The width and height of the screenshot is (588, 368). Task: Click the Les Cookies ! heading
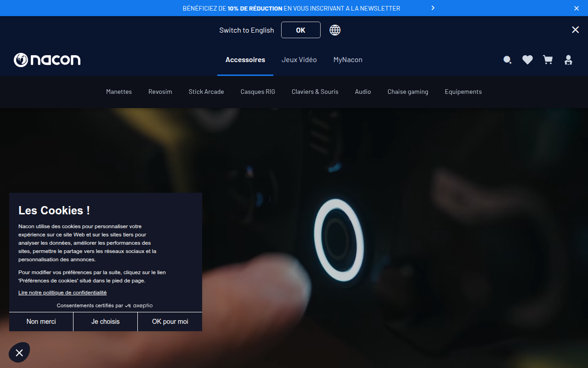coord(54,210)
